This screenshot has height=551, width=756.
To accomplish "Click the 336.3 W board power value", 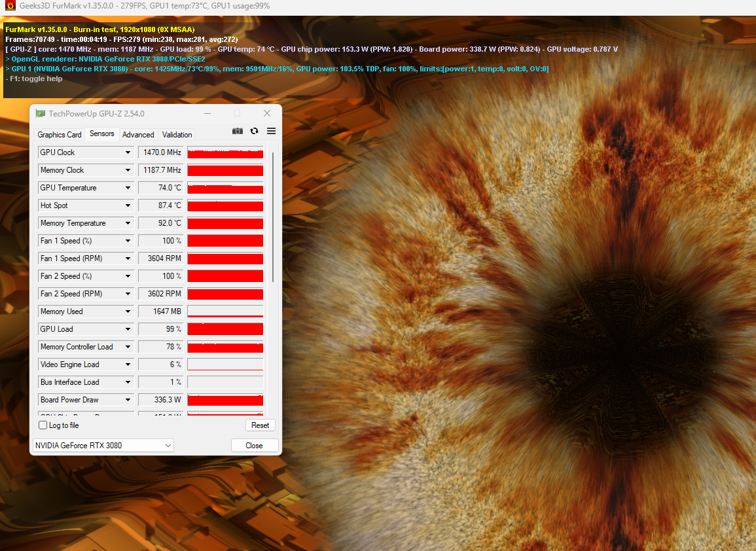I will [160, 400].
